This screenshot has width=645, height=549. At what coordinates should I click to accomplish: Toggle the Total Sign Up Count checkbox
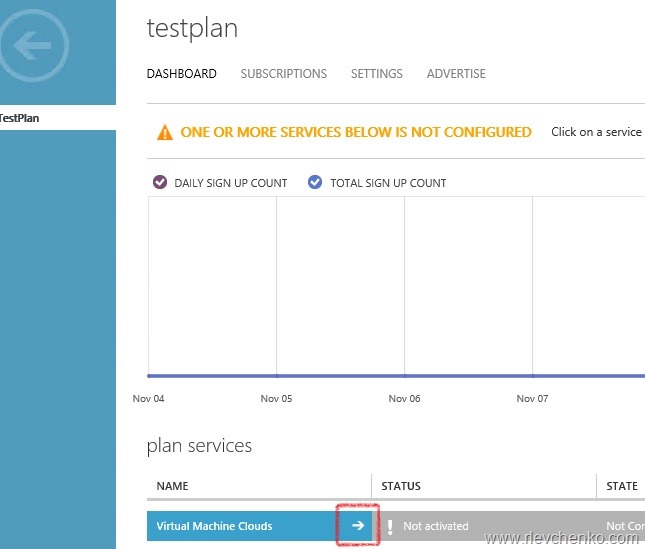[315, 183]
